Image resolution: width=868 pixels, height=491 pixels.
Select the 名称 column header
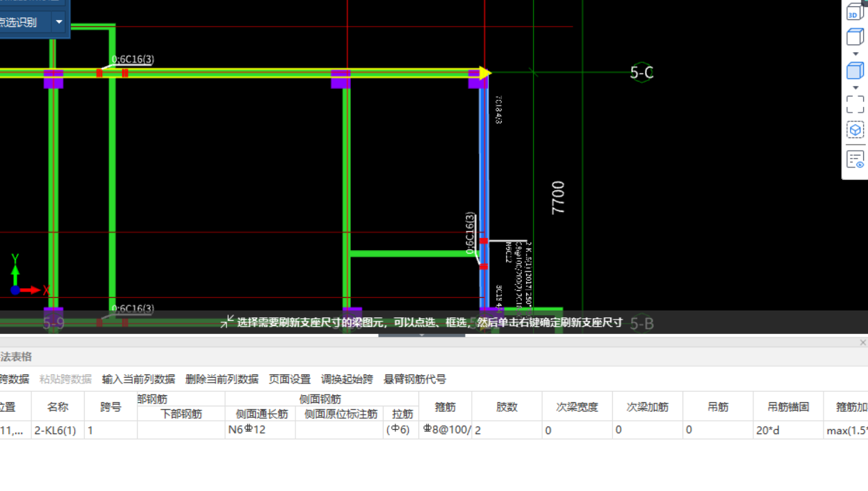tap(58, 406)
